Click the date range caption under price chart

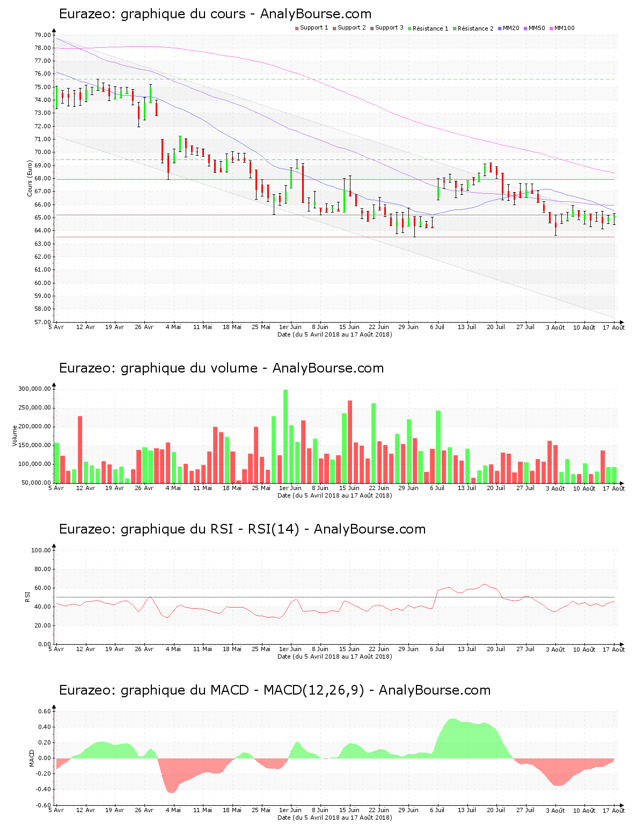coord(334,334)
